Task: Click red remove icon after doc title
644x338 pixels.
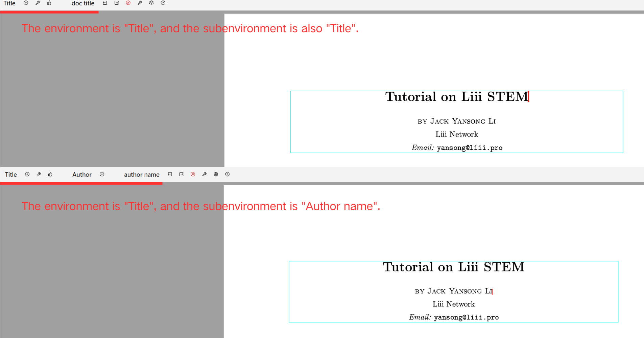Action: [128, 3]
